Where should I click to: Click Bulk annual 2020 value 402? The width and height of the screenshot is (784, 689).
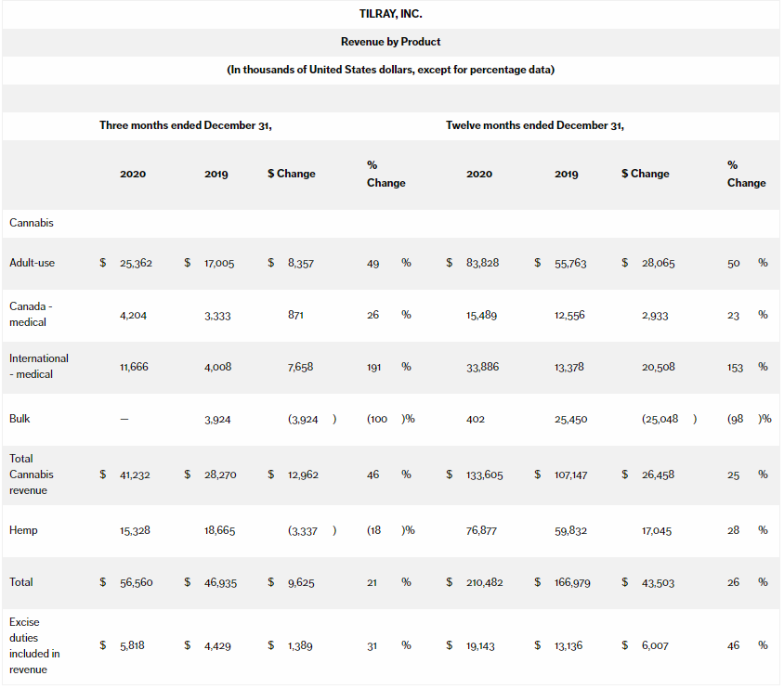point(476,419)
